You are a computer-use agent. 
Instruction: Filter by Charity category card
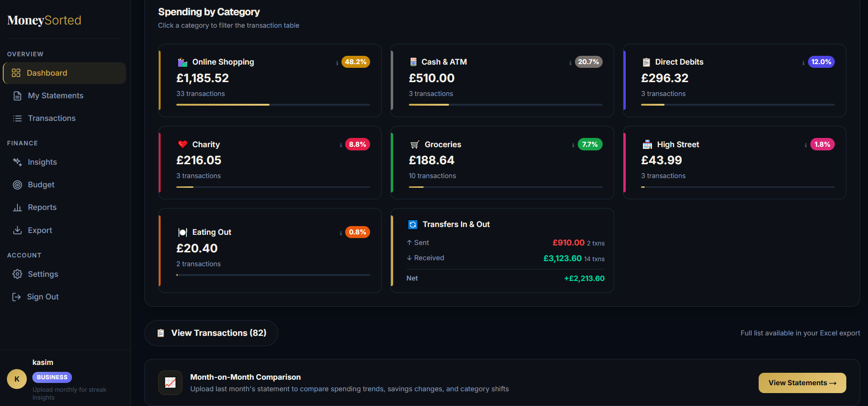click(x=270, y=162)
